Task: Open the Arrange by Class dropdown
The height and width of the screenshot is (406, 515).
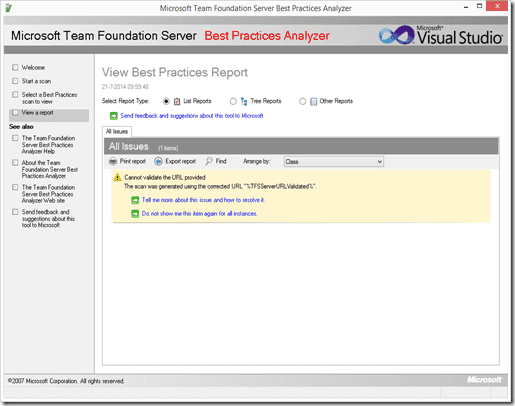Action: pos(334,162)
